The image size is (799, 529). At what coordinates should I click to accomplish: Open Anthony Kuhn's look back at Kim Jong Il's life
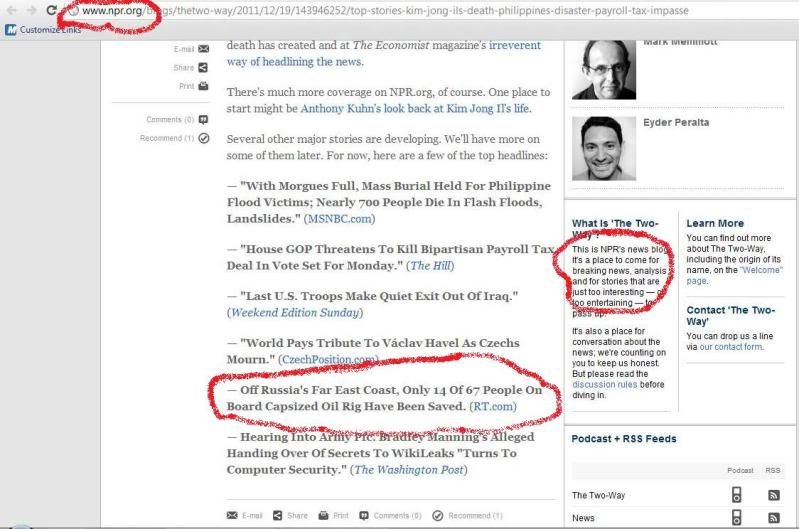pos(415,109)
